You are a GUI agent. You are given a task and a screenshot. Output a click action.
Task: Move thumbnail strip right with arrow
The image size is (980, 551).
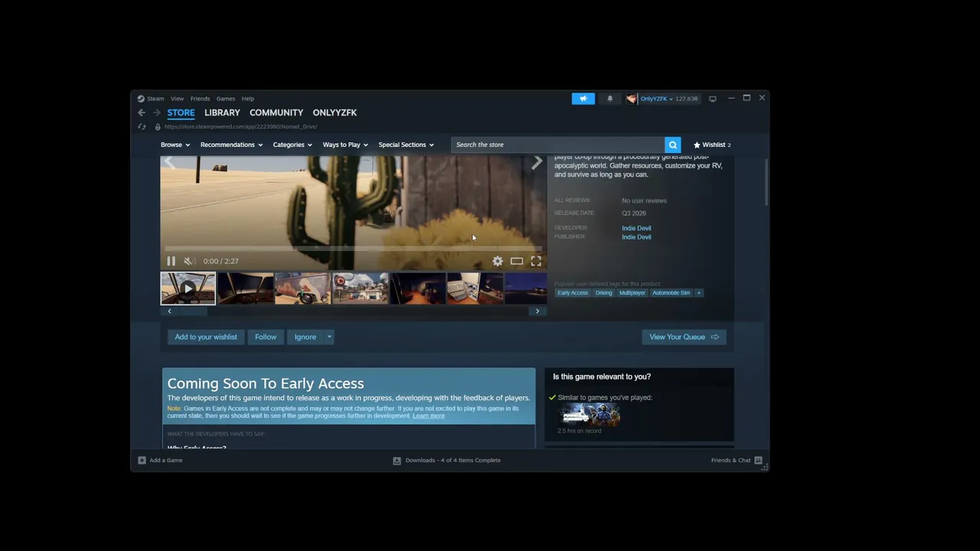(x=537, y=311)
